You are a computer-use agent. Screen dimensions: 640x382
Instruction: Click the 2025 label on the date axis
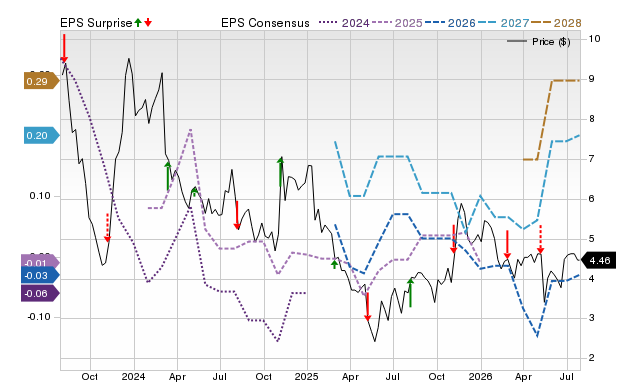[x=307, y=376]
